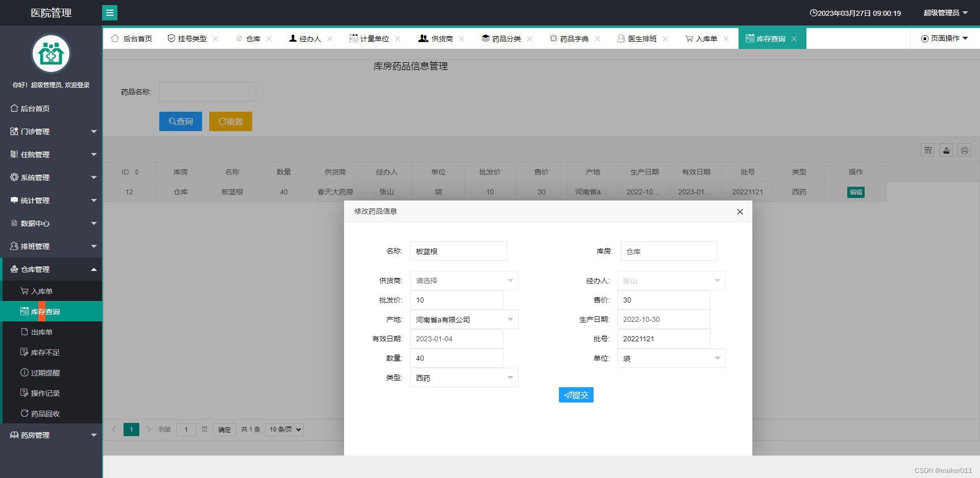Expand the 数据中心 menu
The width and height of the screenshot is (980, 478).
(x=51, y=223)
